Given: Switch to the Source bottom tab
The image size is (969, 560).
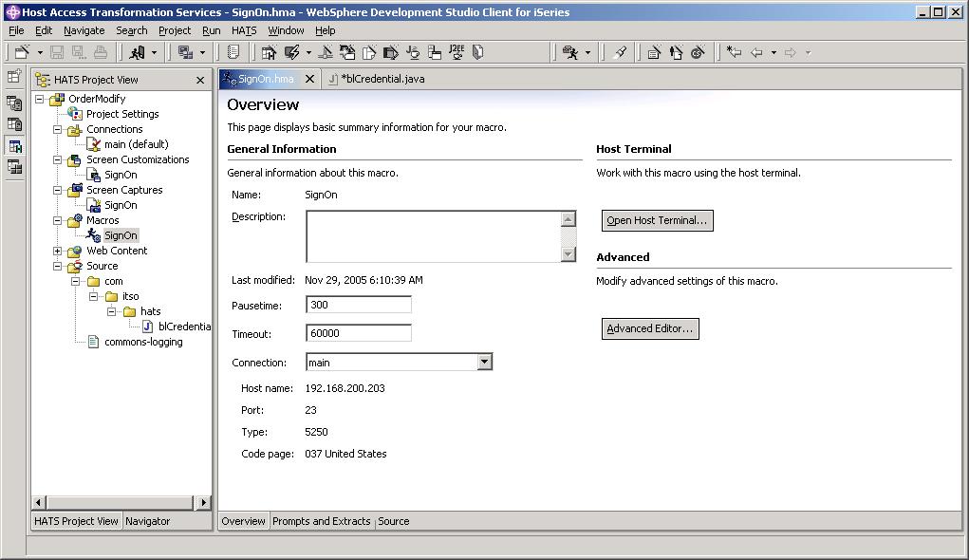Looking at the screenshot, I should coord(394,521).
